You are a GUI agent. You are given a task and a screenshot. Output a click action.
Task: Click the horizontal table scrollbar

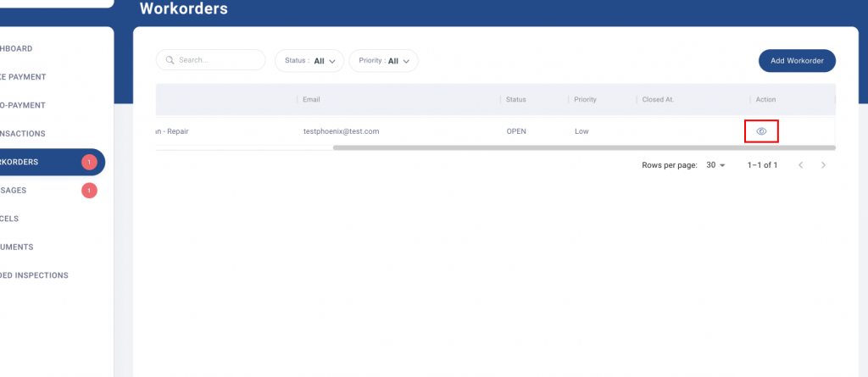583,147
